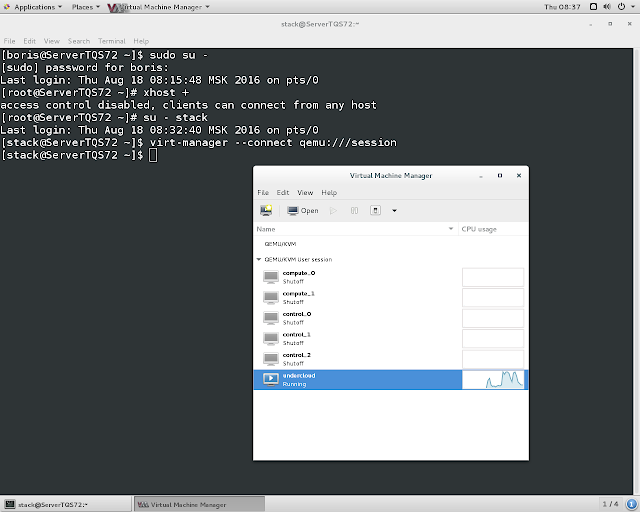Click the power icon in top panel
Screen dimensions: 640x512
click(621, 7)
